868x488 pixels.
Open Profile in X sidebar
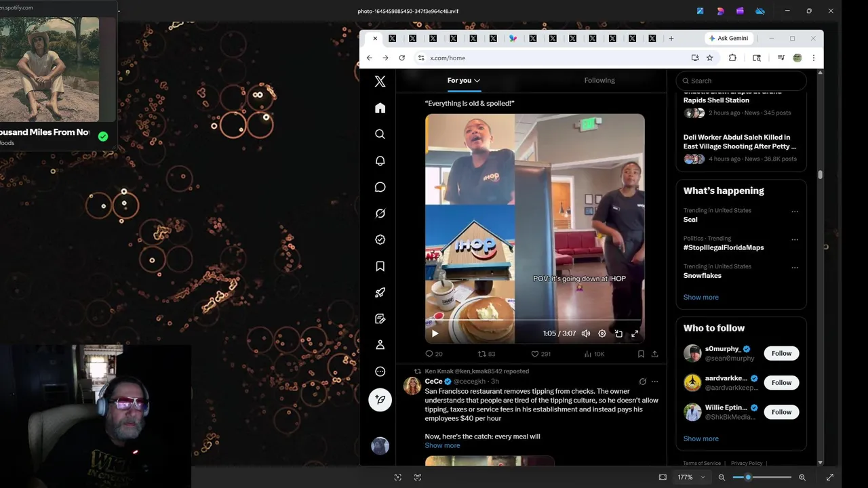380,345
